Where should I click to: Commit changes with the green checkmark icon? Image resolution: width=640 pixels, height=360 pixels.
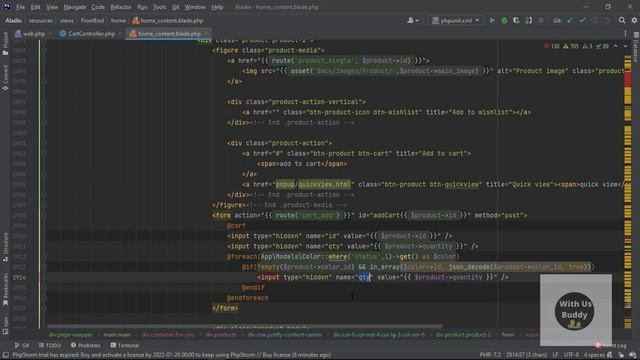[x=582, y=20]
